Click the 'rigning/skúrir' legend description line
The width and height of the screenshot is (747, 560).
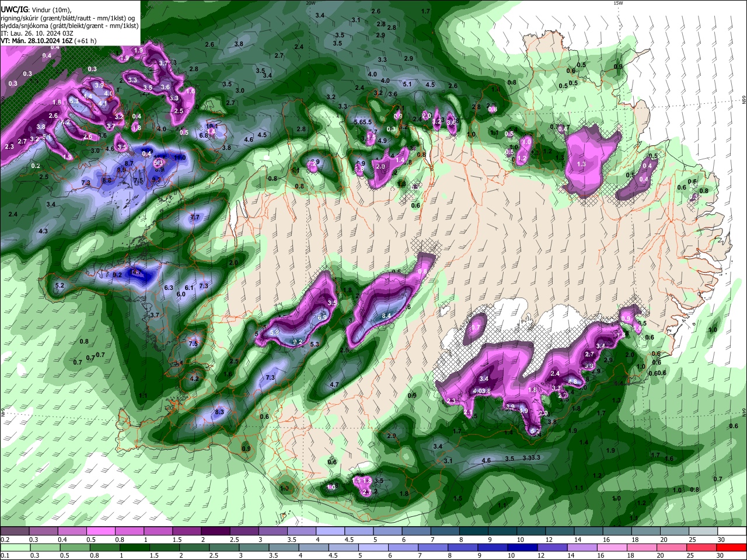(x=69, y=18)
